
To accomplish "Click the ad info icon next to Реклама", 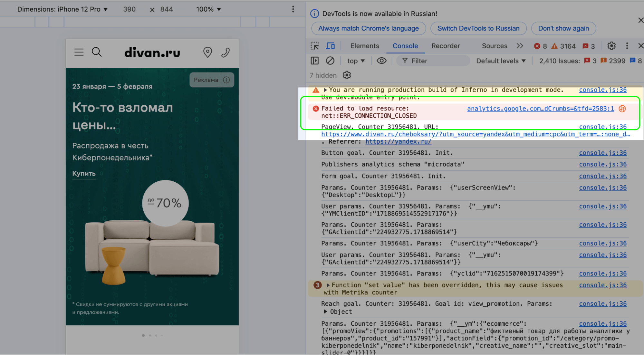I will 226,80.
